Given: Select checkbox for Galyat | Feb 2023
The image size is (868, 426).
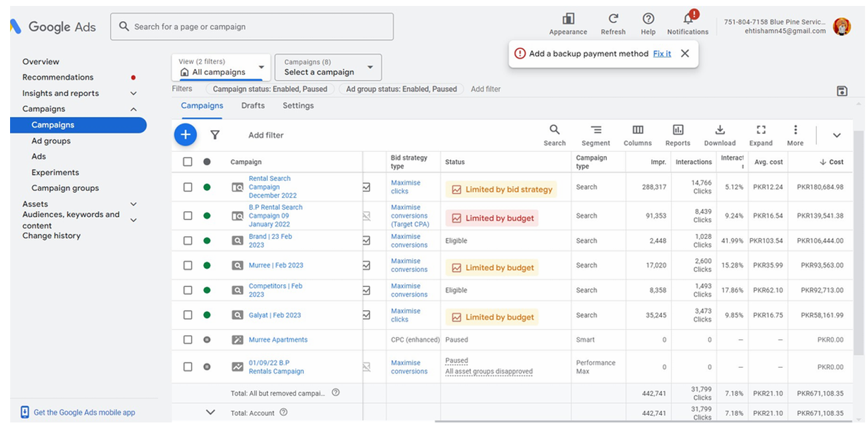Looking at the screenshot, I should tap(188, 315).
